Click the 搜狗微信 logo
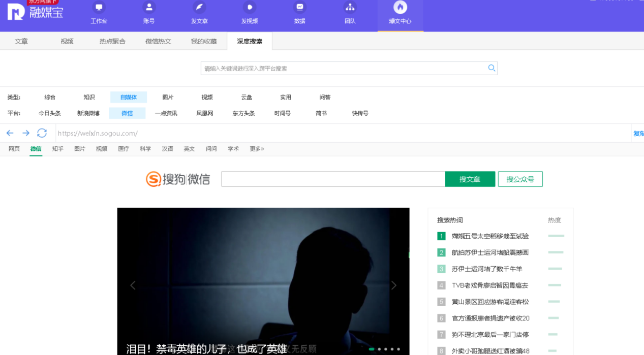This screenshot has height=355, width=644. 178,179
